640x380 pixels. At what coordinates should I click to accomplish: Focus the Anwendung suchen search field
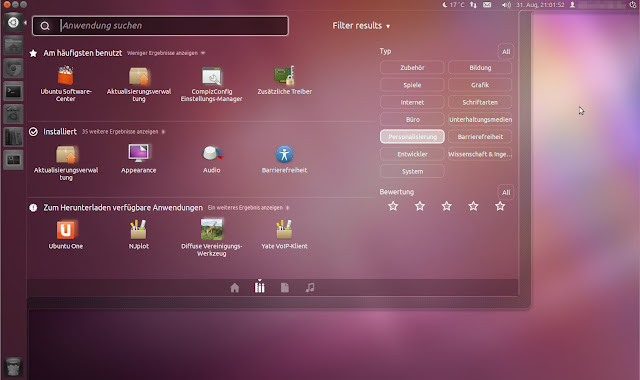pos(160,26)
